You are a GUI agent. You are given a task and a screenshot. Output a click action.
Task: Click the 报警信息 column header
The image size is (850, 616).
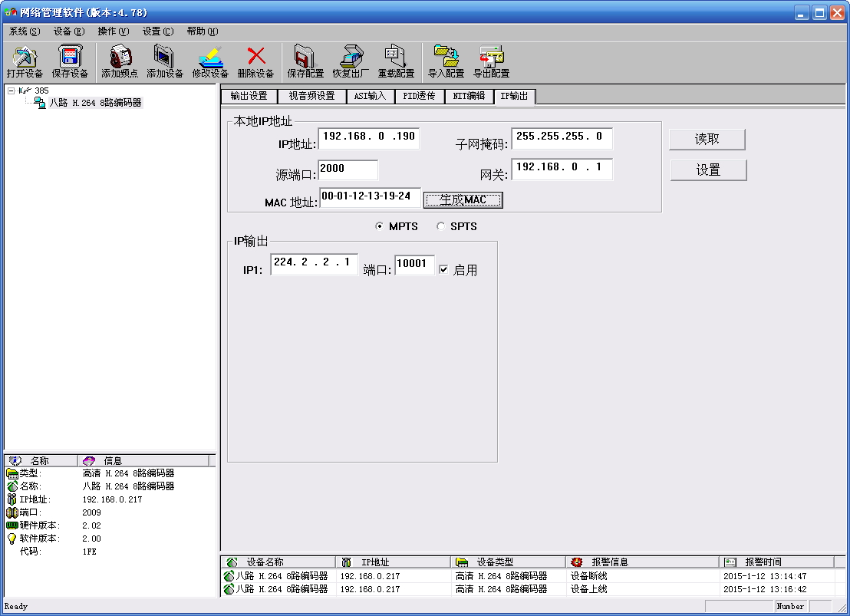pyautogui.click(x=610, y=562)
